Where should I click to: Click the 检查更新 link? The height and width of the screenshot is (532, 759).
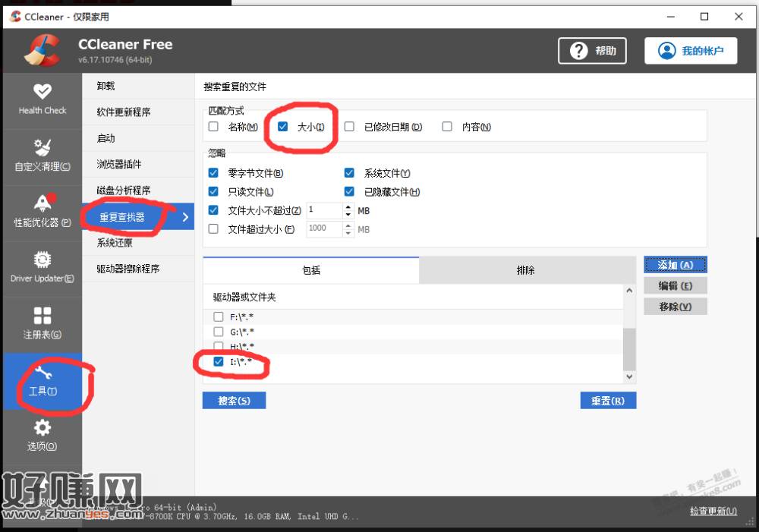713,511
